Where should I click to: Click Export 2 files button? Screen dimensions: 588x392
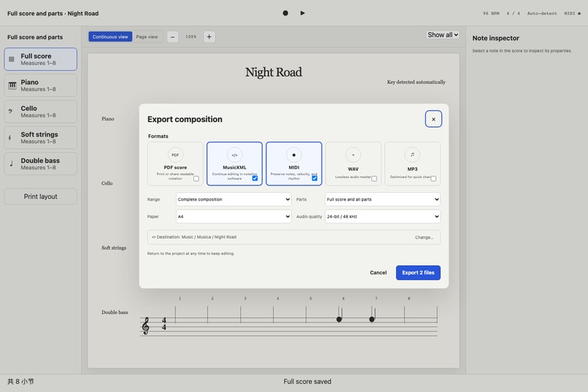point(418,273)
